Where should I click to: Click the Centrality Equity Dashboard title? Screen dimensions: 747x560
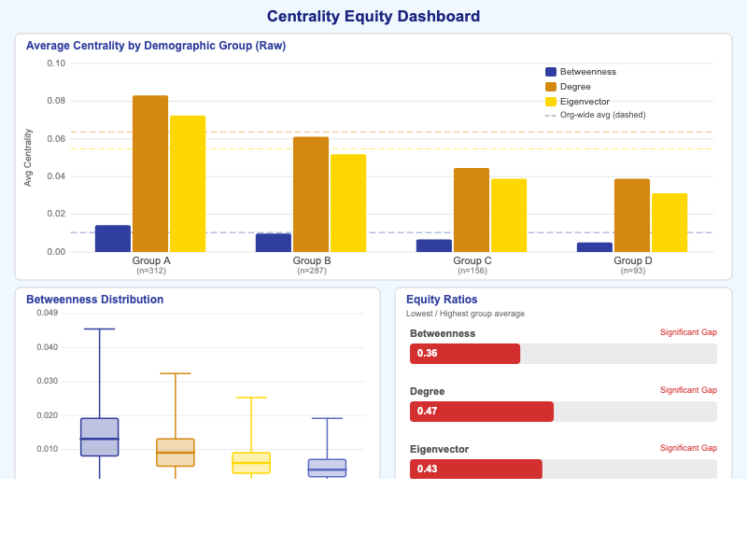(x=373, y=16)
